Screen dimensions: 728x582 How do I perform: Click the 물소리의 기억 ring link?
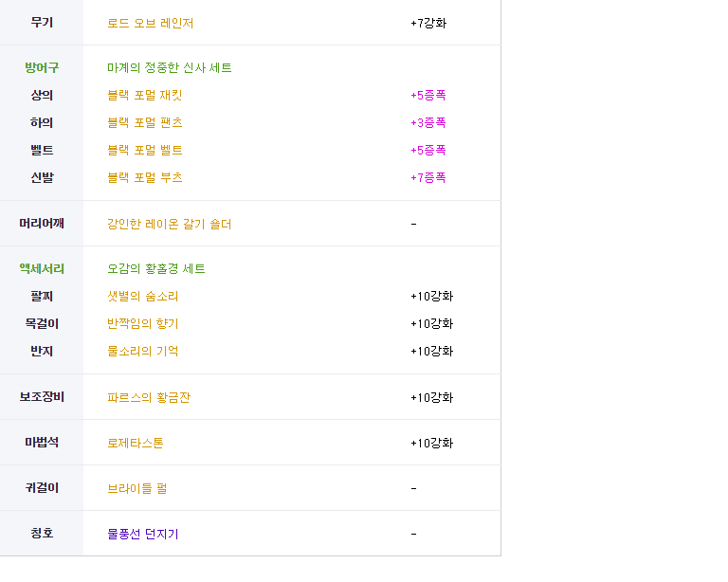143,352
